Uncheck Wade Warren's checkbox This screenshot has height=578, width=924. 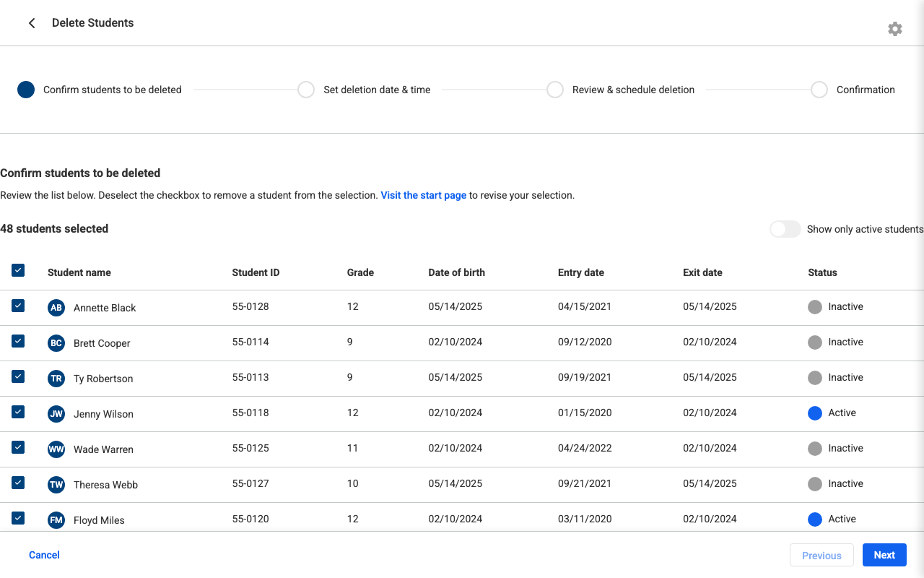tap(18, 447)
